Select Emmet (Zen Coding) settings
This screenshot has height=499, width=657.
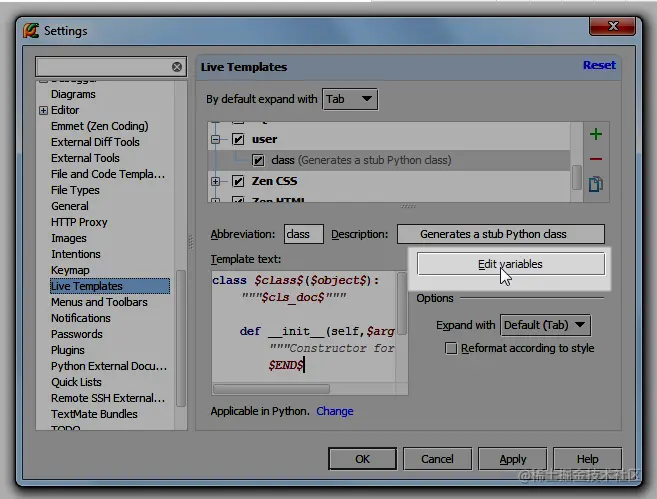[100, 126]
